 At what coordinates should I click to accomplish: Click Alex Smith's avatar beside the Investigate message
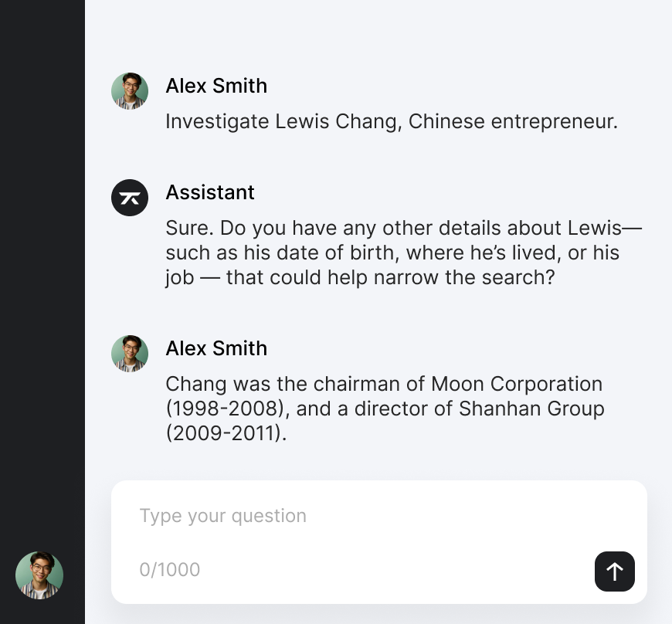pyautogui.click(x=130, y=91)
